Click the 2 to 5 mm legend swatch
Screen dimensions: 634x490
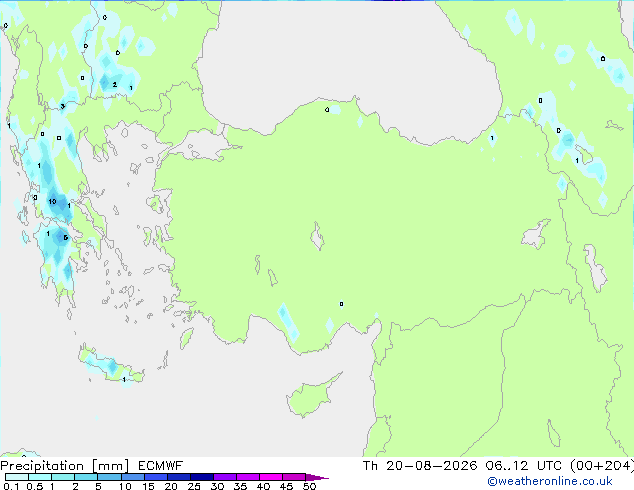point(86,477)
